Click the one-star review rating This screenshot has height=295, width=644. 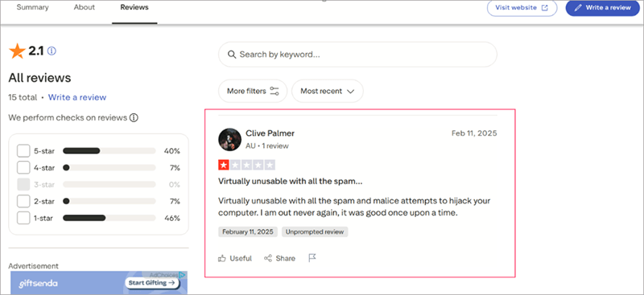(246, 166)
